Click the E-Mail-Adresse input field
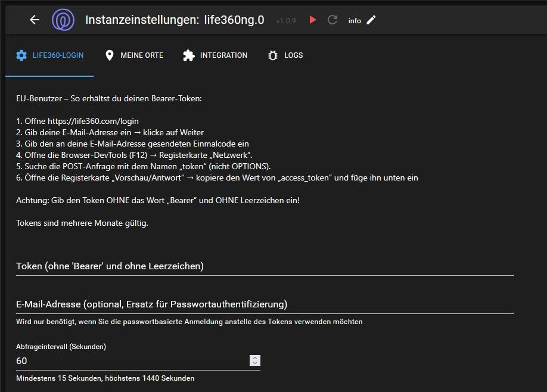The image size is (547, 392). [265, 304]
